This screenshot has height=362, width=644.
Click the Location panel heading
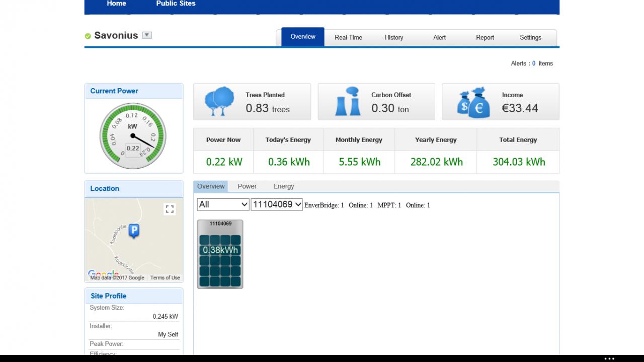point(105,188)
